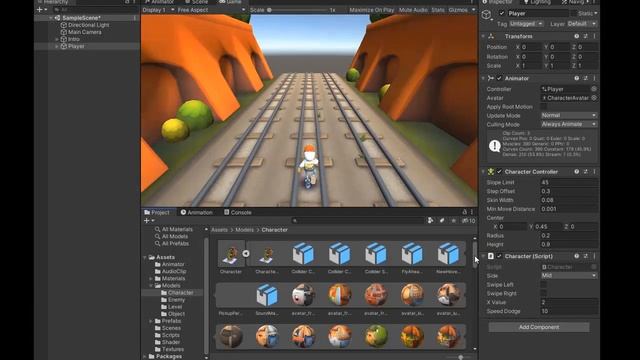The width and height of the screenshot is (640, 360).
Task: Toggle Player active checkbox
Action: (x=502, y=13)
